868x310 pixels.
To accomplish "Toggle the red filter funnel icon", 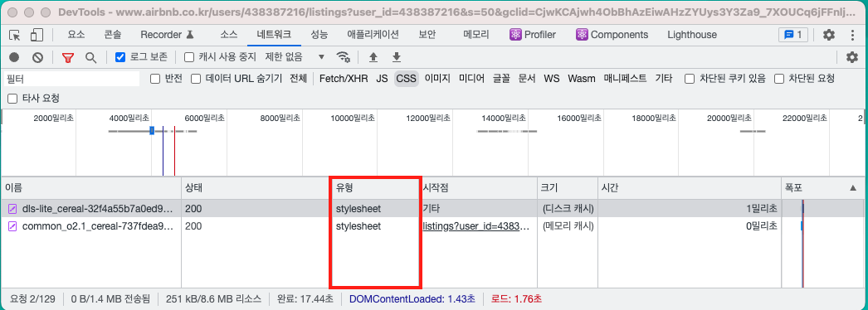I will [x=67, y=57].
